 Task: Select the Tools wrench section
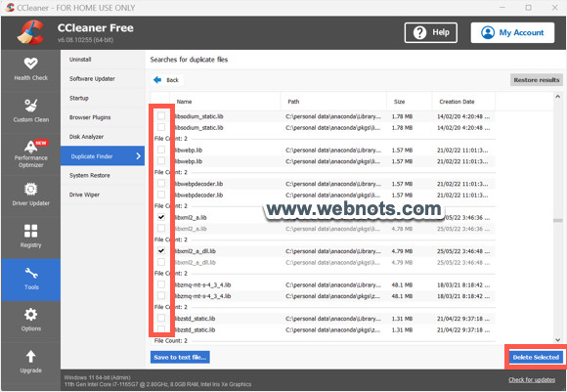click(30, 280)
